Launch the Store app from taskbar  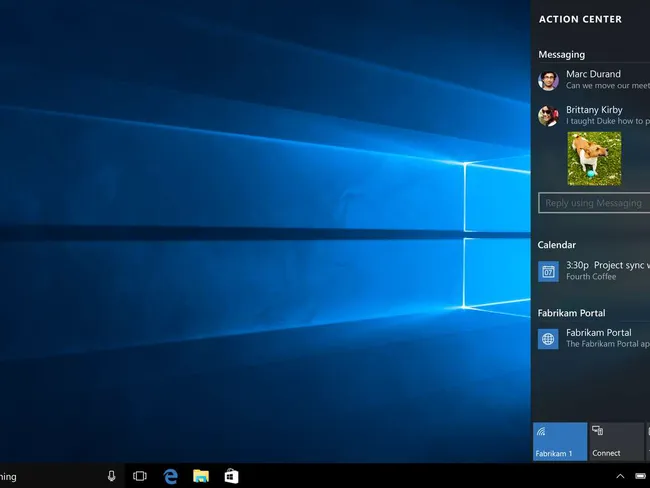tap(231, 476)
